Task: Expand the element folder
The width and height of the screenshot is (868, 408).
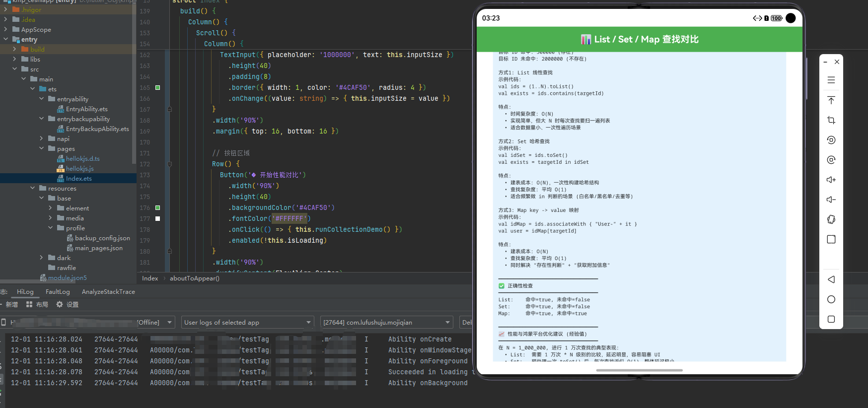Action: point(50,208)
